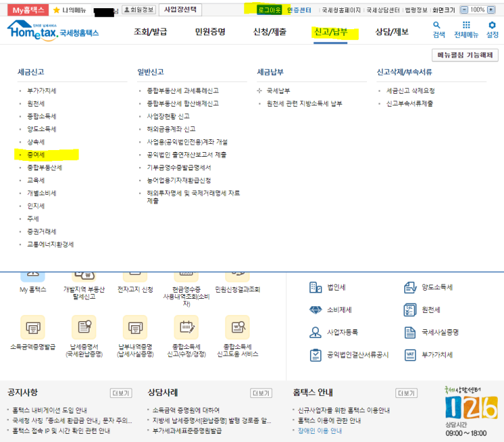The image size is (504, 442).
Task: Click the 부가가치세 VAT icon
Action: 410,355
